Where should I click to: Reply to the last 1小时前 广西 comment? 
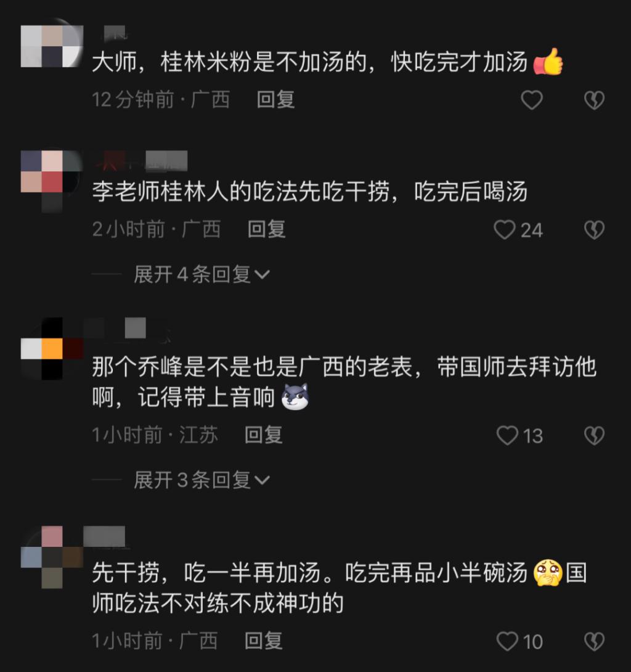tap(264, 641)
